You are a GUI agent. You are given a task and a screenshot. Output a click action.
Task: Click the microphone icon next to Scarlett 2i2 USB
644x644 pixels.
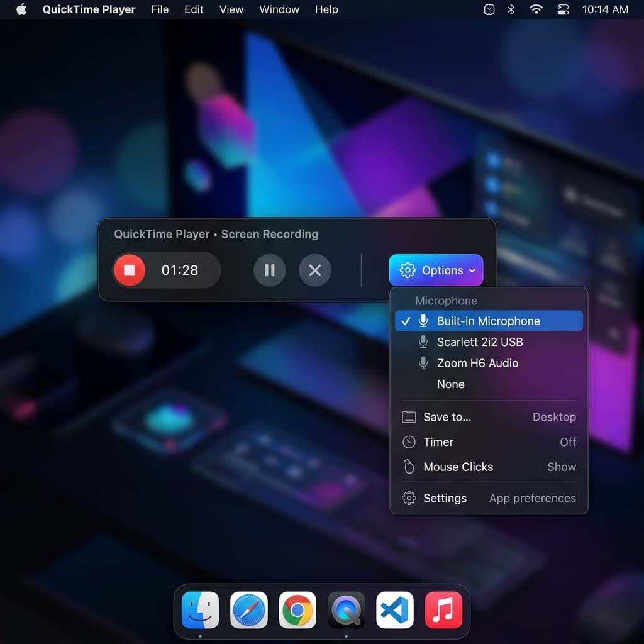421,342
